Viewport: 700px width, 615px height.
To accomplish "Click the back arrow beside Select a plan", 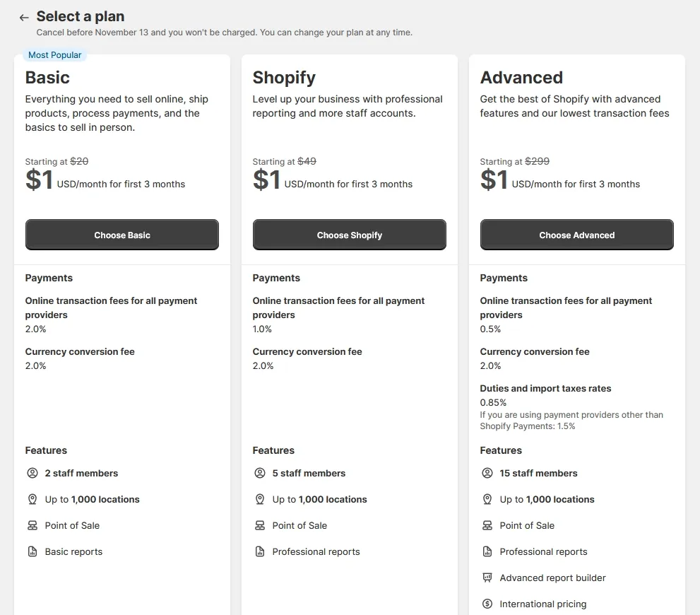I will 24,18.
